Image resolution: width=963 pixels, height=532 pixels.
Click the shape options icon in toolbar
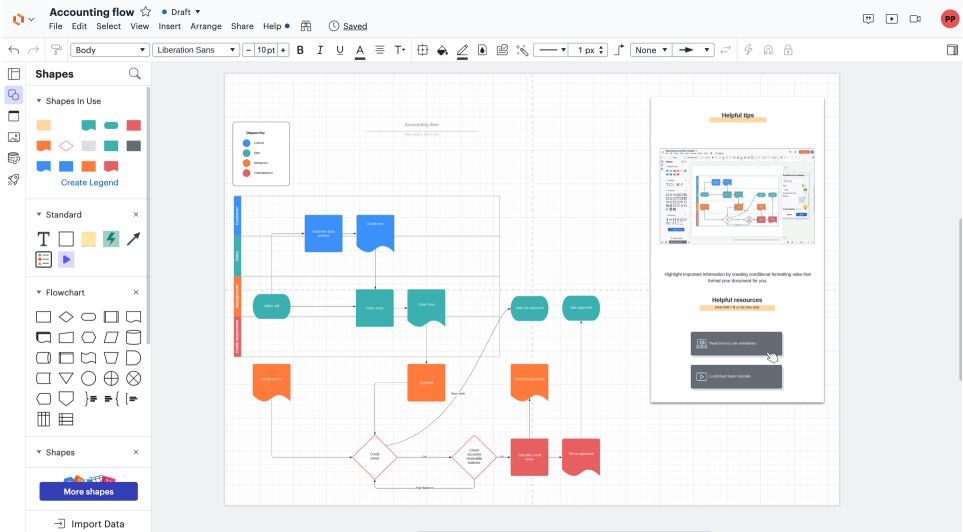click(x=423, y=50)
